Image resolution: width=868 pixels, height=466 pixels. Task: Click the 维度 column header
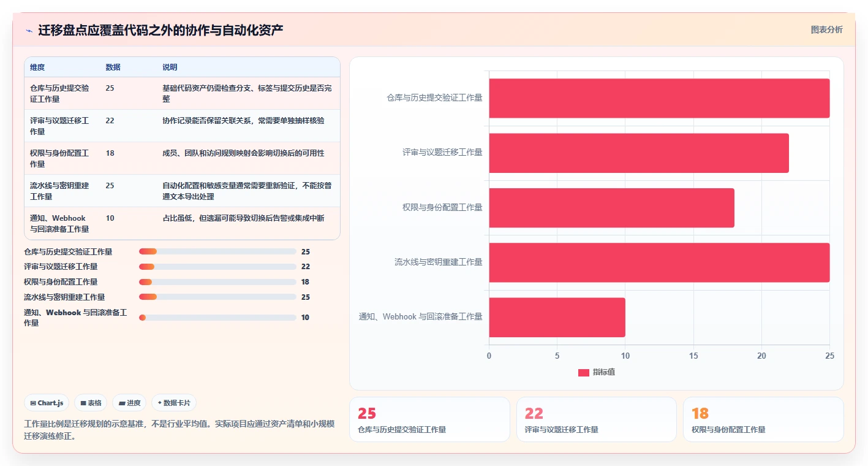[37, 67]
